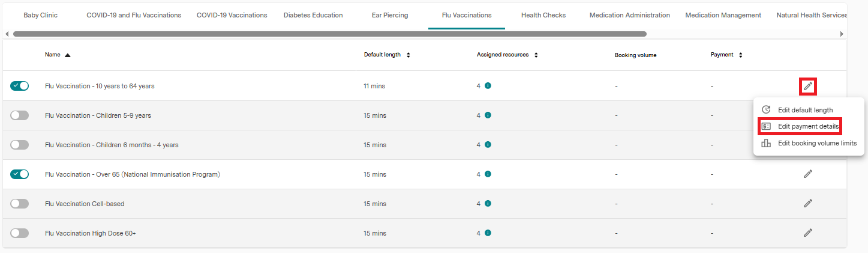Click edit pencil for High Dose 60+ row
Image resolution: width=868 pixels, height=253 pixels.
point(808,233)
